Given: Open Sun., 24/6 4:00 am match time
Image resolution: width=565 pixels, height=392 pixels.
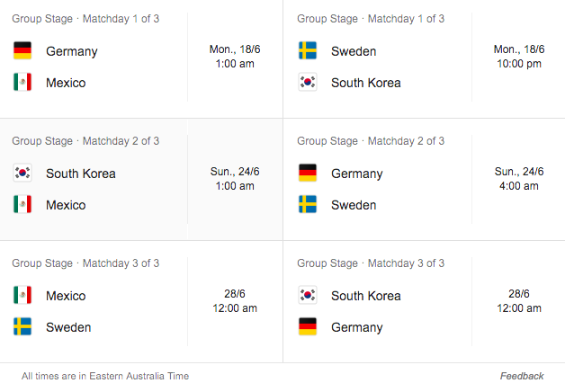Looking at the screenshot, I should click(x=519, y=179).
